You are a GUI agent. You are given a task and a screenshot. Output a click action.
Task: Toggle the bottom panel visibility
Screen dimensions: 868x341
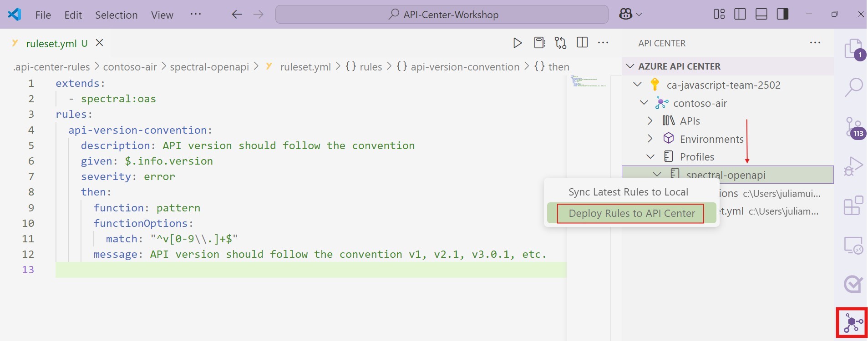[x=761, y=14]
